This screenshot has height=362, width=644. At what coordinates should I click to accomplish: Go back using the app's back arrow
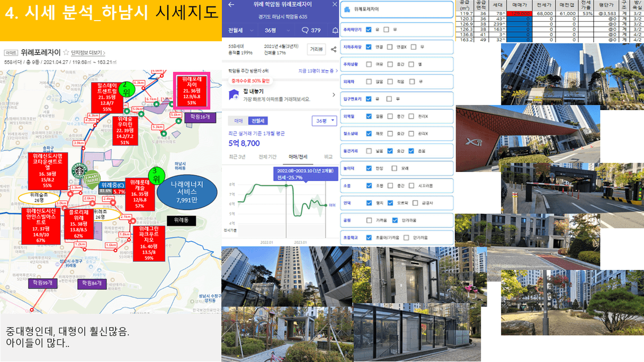[231, 5]
